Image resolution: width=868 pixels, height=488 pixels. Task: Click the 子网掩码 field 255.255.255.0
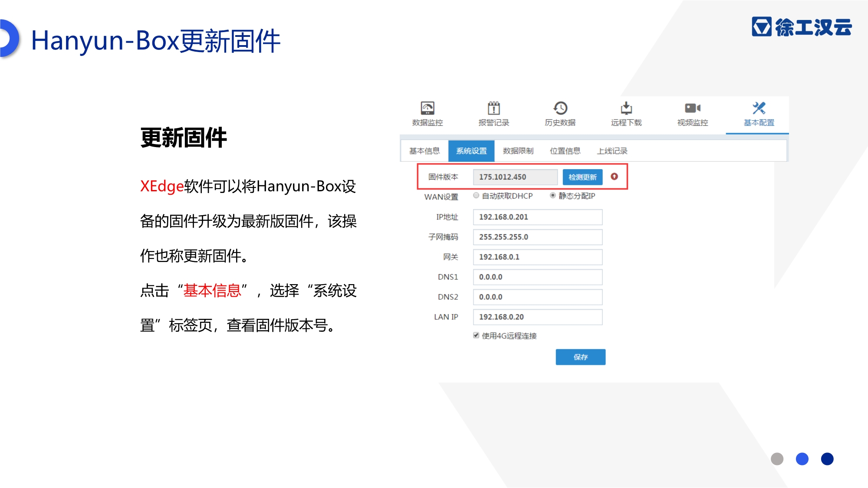tap(538, 237)
